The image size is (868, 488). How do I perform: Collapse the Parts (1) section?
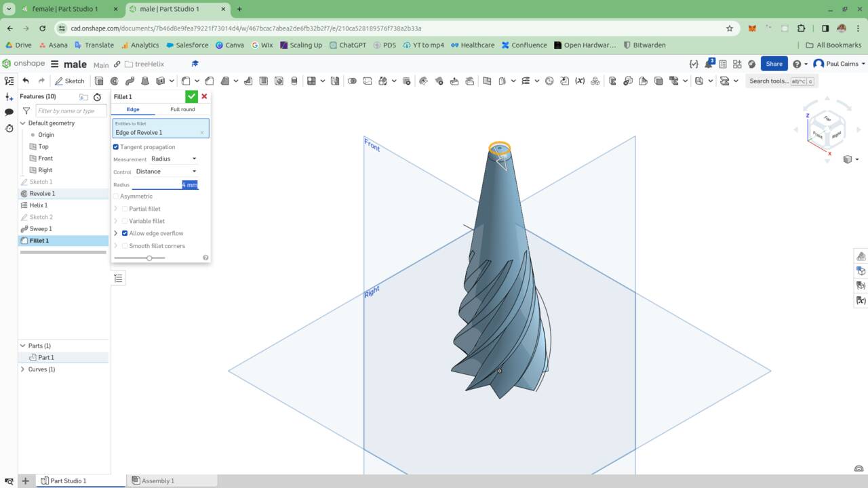(22, 346)
